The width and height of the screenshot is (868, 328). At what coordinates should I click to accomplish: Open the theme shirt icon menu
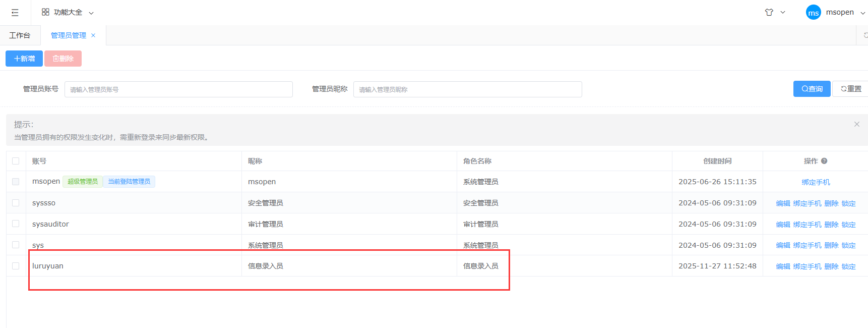click(x=769, y=12)
